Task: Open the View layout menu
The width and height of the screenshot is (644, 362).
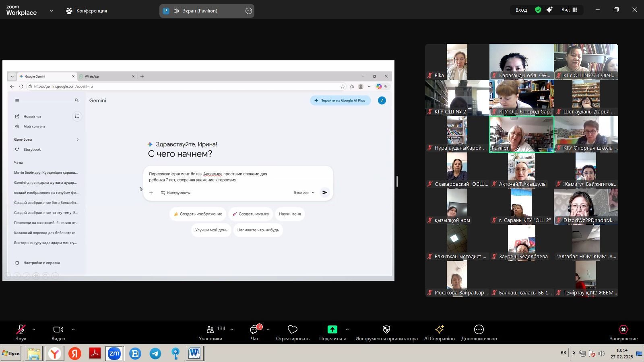Action: (569, 10)
